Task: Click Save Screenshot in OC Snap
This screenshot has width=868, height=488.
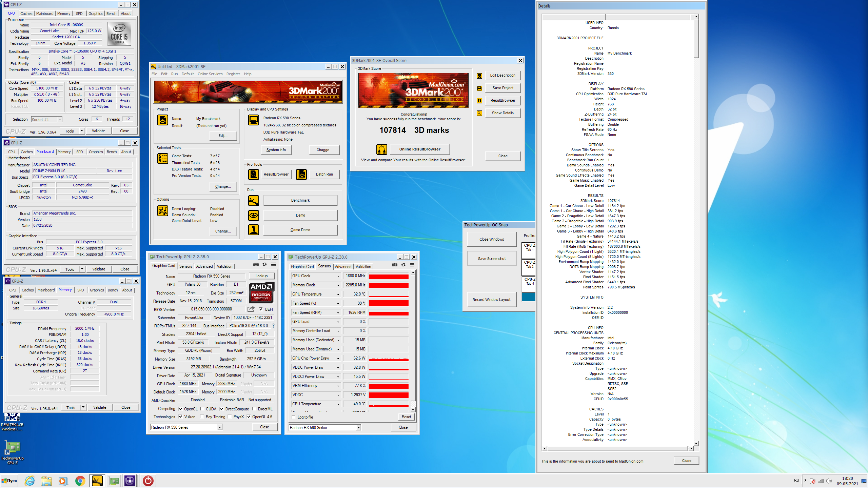Action: point(492,259)
